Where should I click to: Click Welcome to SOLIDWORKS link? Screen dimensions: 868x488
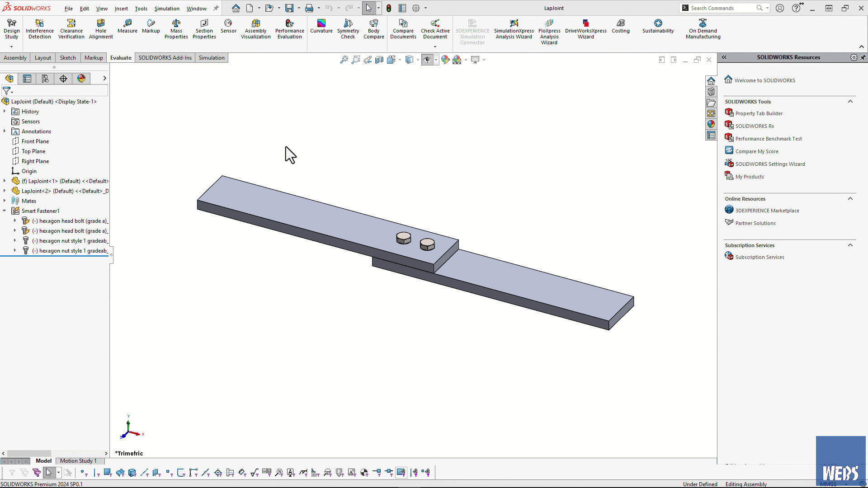(x=765, y=80)
